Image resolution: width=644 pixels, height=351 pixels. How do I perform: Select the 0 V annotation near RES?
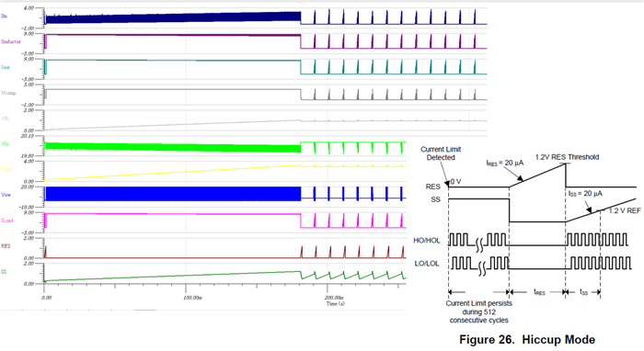(x=456, y=181)
